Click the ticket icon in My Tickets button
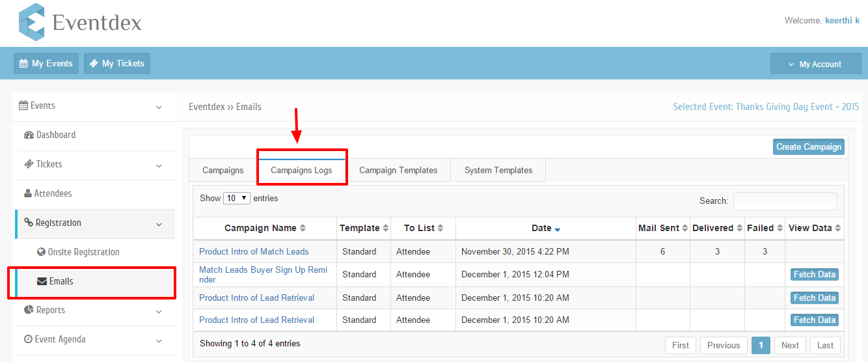The image size is (868, 362). pos(94,64)
